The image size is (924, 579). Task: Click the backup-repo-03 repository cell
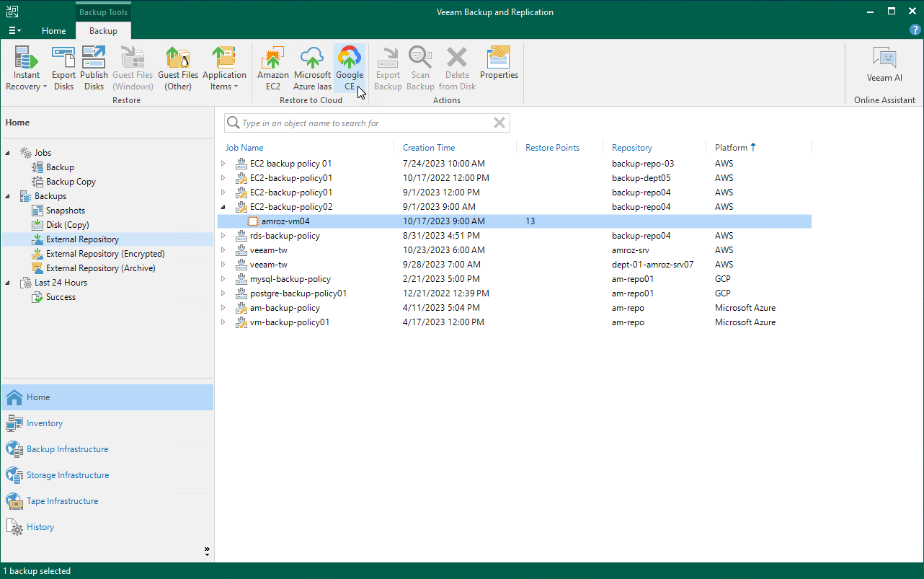tap(643, 164)
